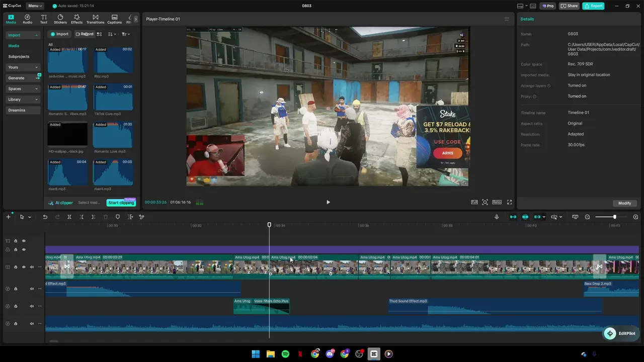This screenshot has width=644, height=362.
Task: Open the Captions panel
Action: [x=114, y=19]
